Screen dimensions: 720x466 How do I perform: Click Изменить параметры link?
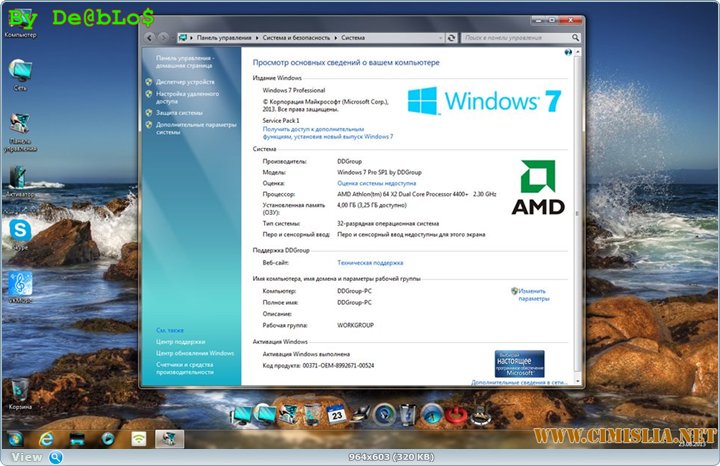point(533,294)
